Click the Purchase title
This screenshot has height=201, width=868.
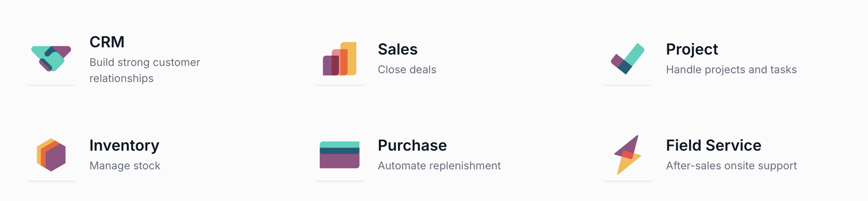[412, 145]
